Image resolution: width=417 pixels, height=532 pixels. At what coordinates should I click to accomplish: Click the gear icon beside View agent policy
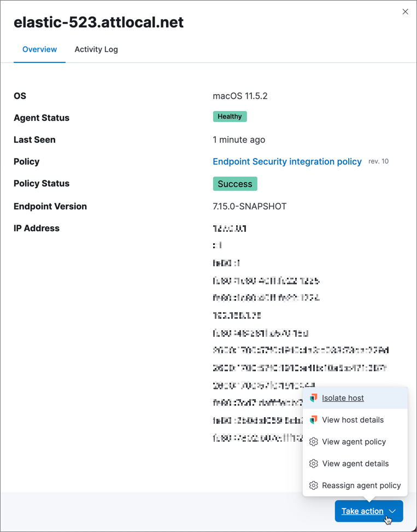(313, 441)
